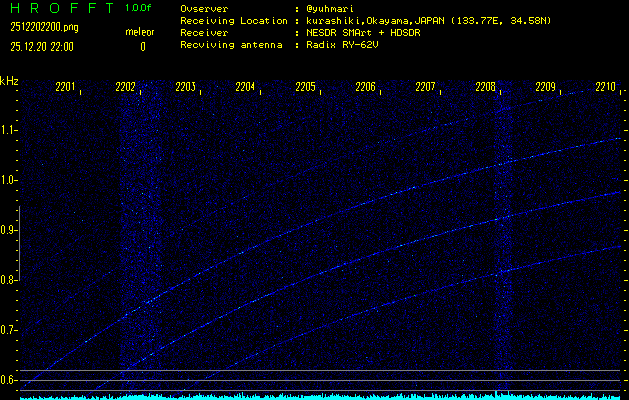This screenshot has height=400, width=629.
Task: Click the 2208 time marker
Action: [x=486, y=88]
